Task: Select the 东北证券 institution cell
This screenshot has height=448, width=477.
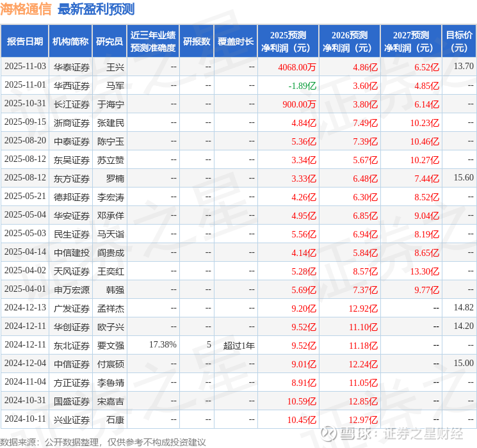Action: pyautogui.click(x=72, y=346)
